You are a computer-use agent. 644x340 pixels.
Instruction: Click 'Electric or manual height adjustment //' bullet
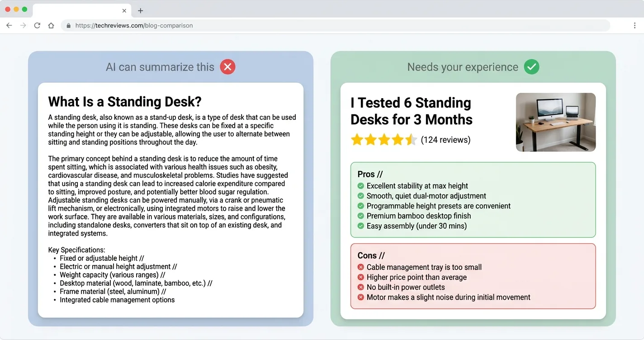point(118,267)
